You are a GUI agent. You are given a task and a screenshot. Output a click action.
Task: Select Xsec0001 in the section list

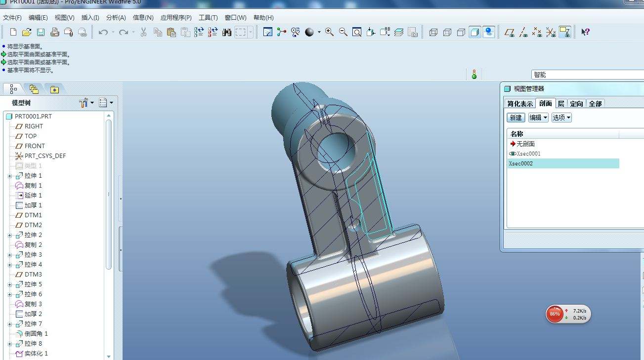tap(528, 154)
